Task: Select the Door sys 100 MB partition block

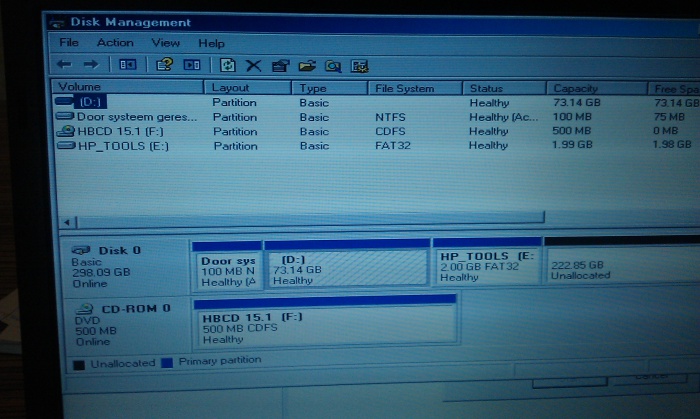Action: click(227, 266)
